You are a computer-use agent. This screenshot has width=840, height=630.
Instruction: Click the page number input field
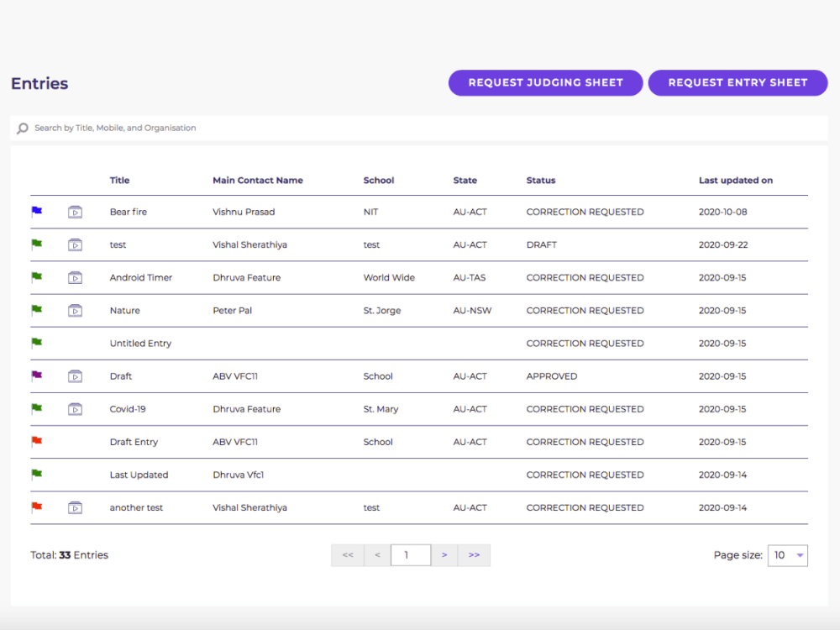(x=411, y=555)
